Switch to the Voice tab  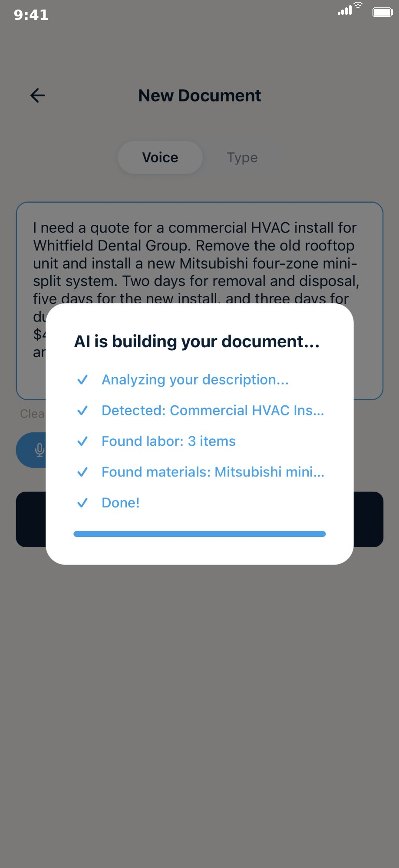(x=160, y=158)
